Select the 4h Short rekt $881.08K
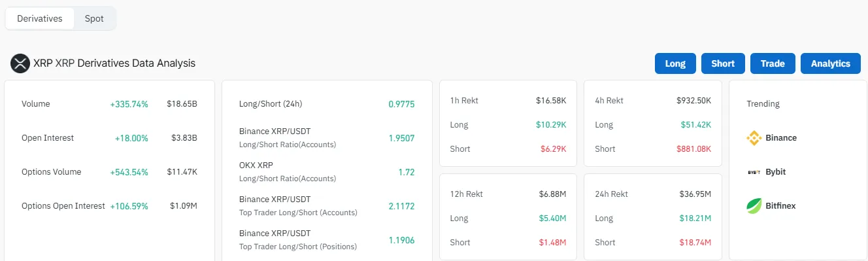 click(x=693, y=149)
